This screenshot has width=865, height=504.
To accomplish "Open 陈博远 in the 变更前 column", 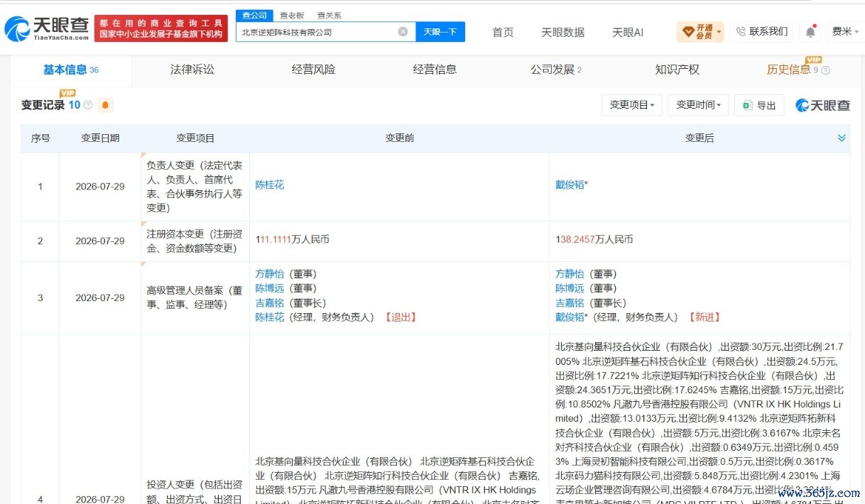I will pyautogui.click(x=269, y=288).
